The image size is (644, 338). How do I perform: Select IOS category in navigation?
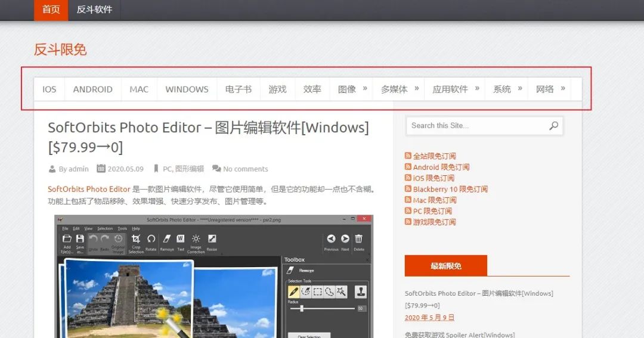(x=49, y=89)
